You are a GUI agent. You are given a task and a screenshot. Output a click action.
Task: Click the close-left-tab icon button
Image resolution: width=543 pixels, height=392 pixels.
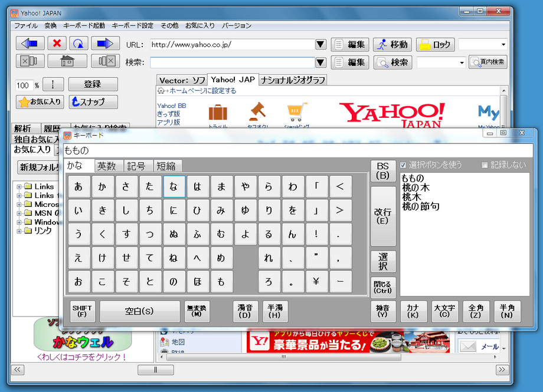[x=30, y=61]
